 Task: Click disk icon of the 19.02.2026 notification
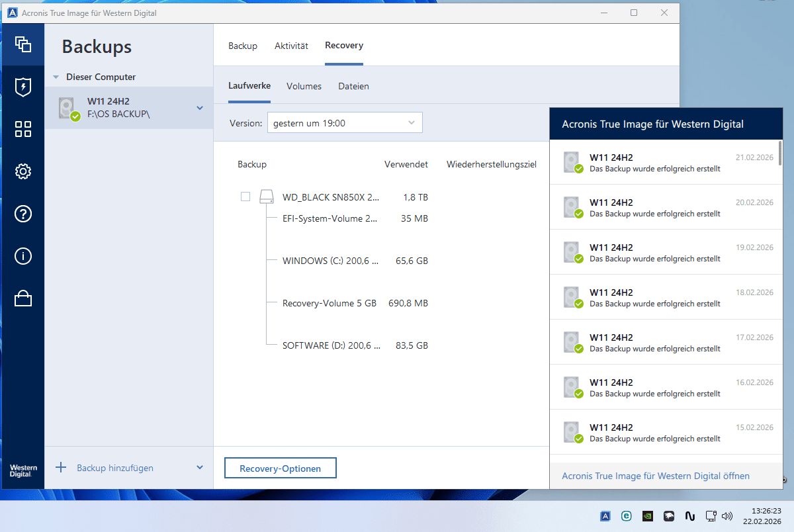coord(572,253)
